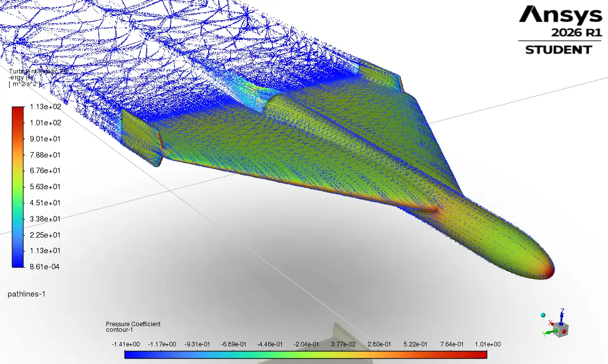Image resolution: width=608 pixels, height=364 pixels.
Task: Click the red top end of vertical colorbar
Action: click(x=18, y=109)
